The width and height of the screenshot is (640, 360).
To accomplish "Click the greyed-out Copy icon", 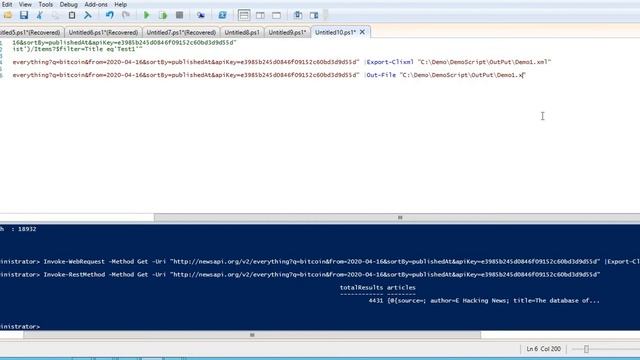I will 56,16.
